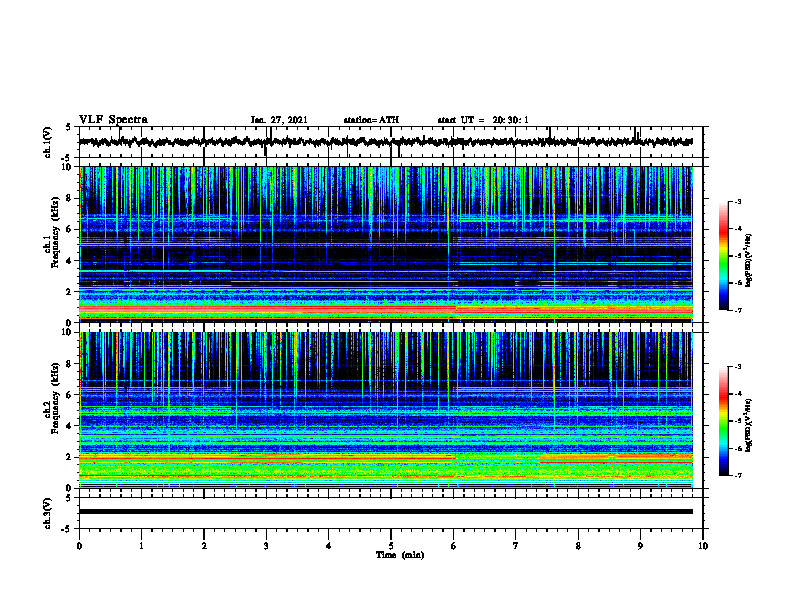Image resolution: width=792 pixels, height=612 pixels.
Task: Click the ch.1 spectrogram color scale bar
Action: click(x=723, y=256)
